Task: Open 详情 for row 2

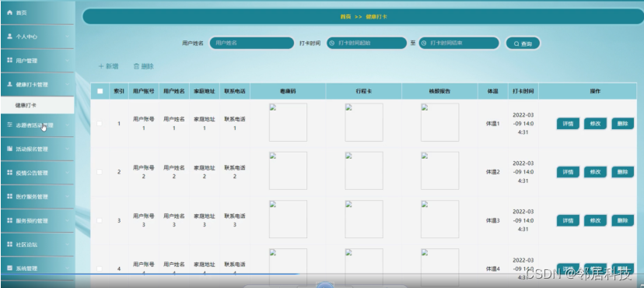Action: pyautogui.click(x=568, y=172)
